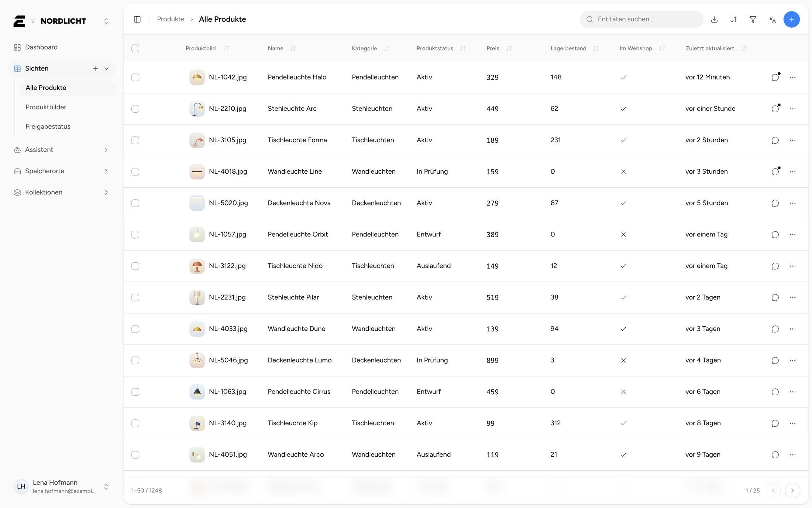Select the Tischleuchte Kip row checkbox
812x508 pixels.
tap(135, 423)
